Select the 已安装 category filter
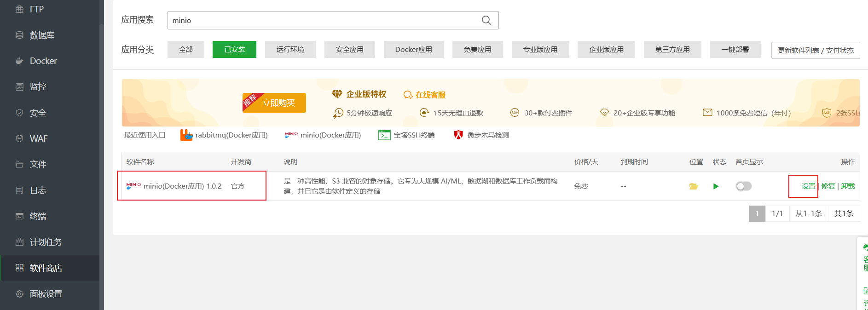The image size is (868, 310). pos(234,50)
